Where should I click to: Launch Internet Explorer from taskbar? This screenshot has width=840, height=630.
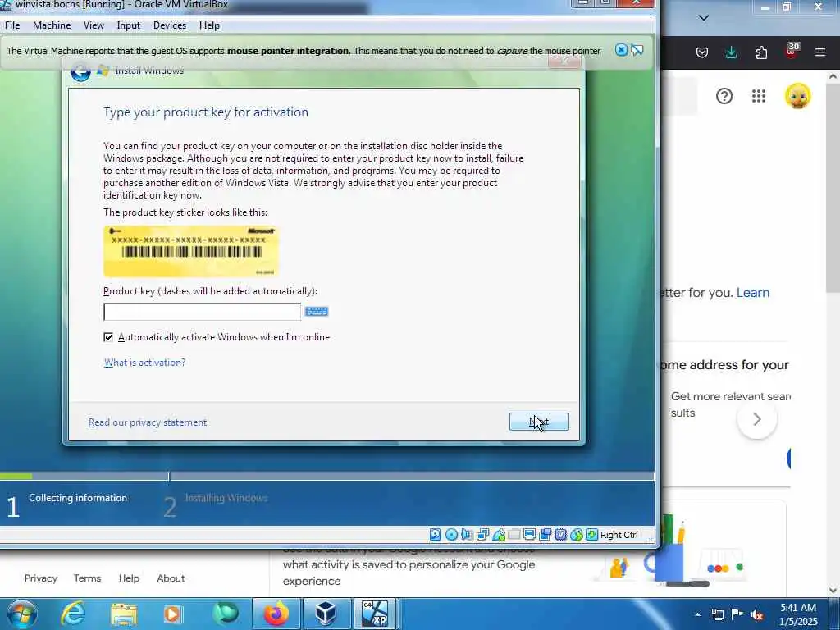73,614
